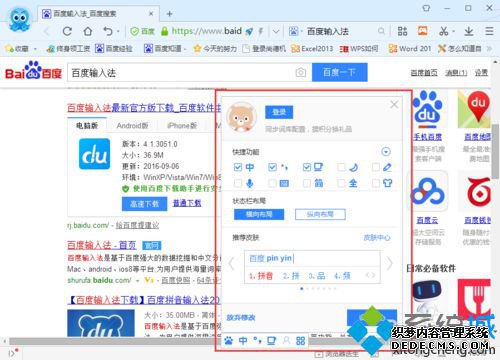Click the orange picture toolbar icon
Viewport: 500px width, 360px height.
tap(423, 31)
